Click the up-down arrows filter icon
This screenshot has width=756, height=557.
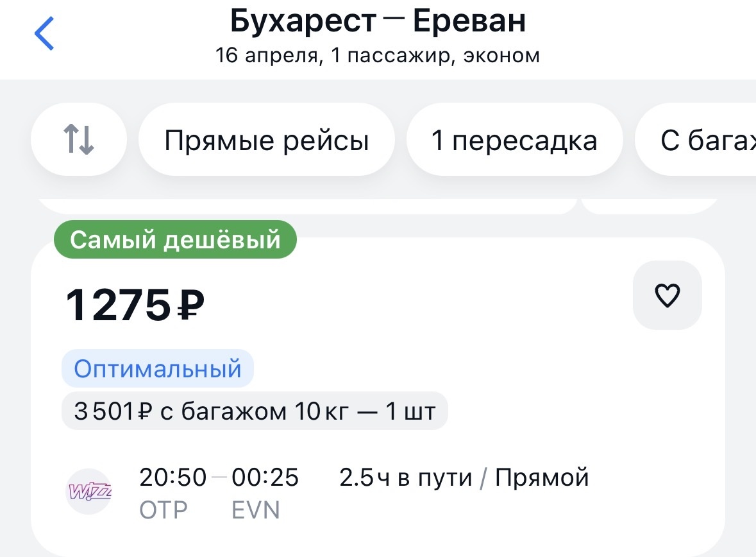point(78,139)
